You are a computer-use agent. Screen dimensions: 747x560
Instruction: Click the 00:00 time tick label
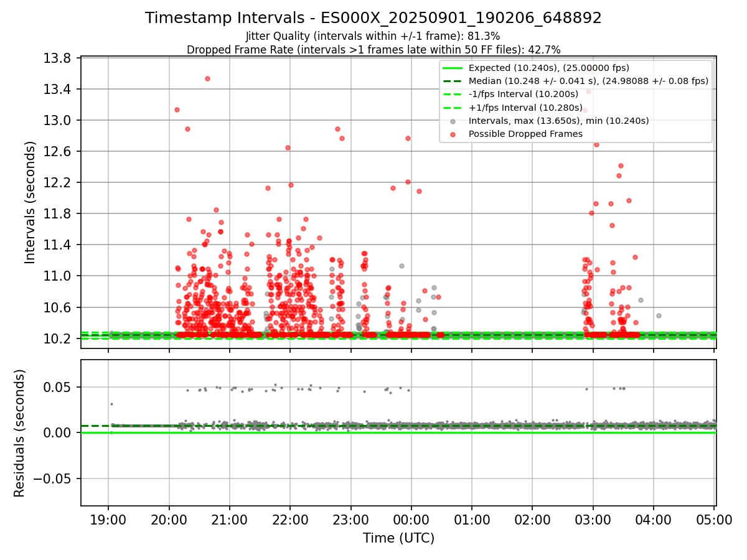coord(411,519)
